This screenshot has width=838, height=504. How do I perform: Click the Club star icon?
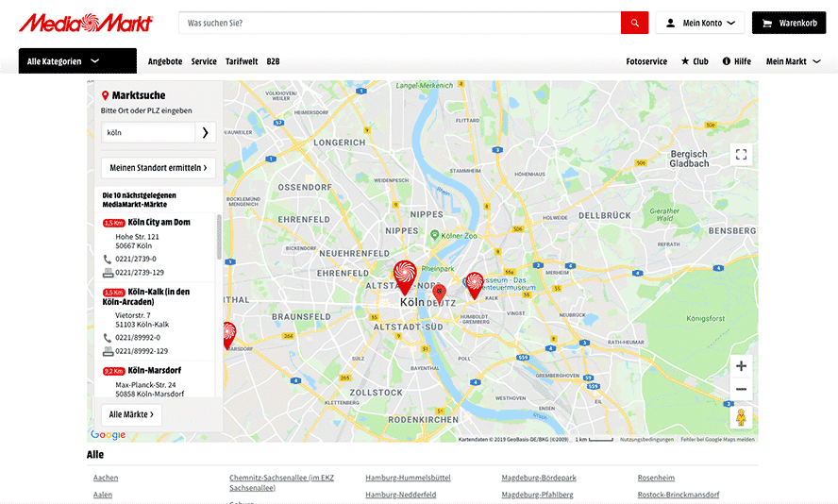[685, 61]
